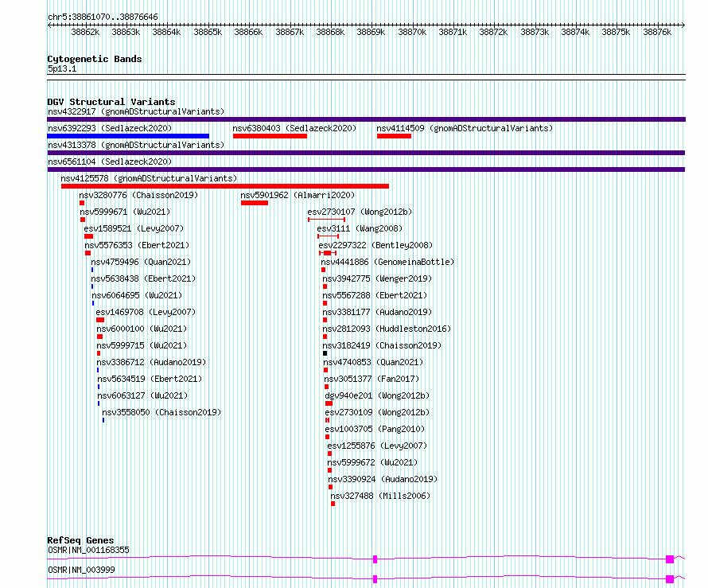Select nsv3558050 (Chaisson2019) label
Image resolution: width=708 pixels, height=588 pixels.
coord(161,412)
